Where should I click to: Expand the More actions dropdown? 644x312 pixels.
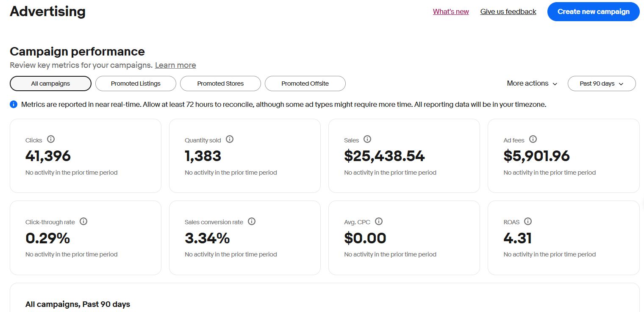click(x=532, y=84)
